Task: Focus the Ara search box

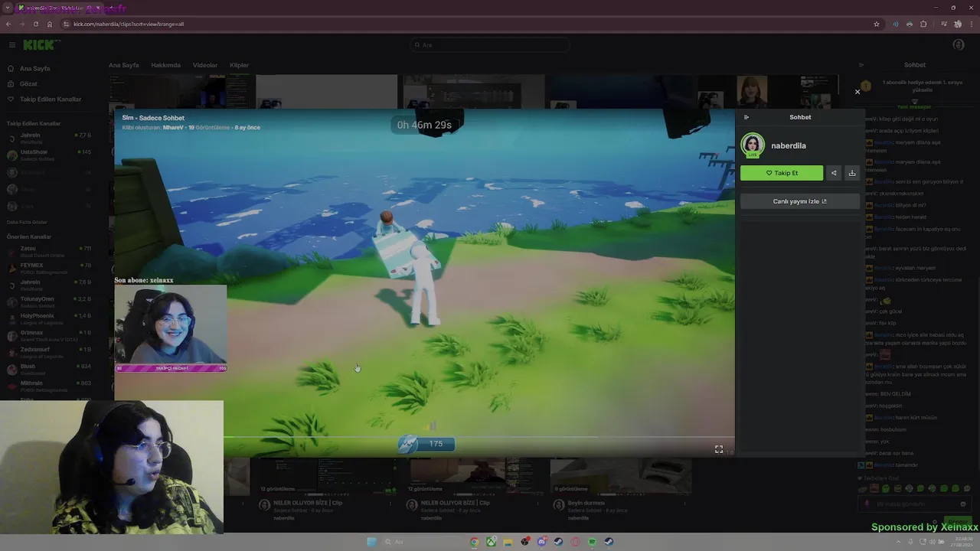Action: (x=490, y=45)
